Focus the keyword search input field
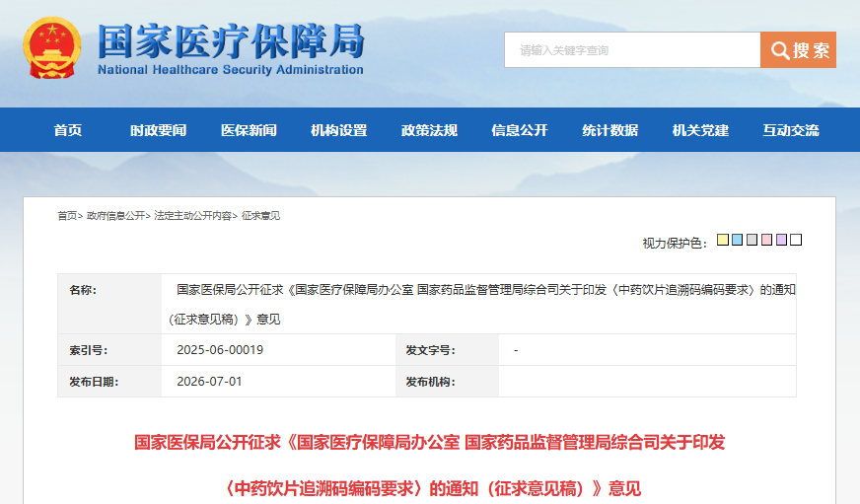This screenshot has height=504, width=860. [x=632, y=50]
